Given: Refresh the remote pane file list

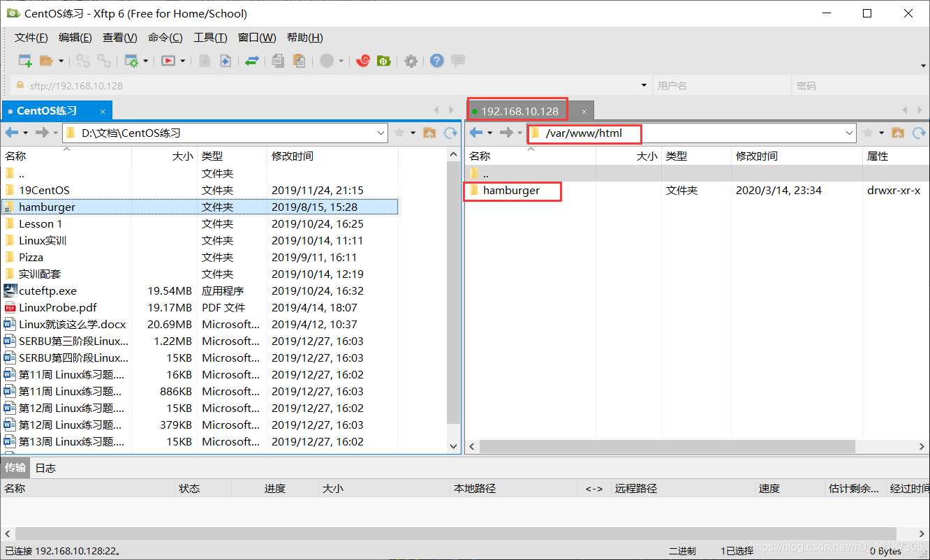Looking at the screenshot, I should pos(919,133).
